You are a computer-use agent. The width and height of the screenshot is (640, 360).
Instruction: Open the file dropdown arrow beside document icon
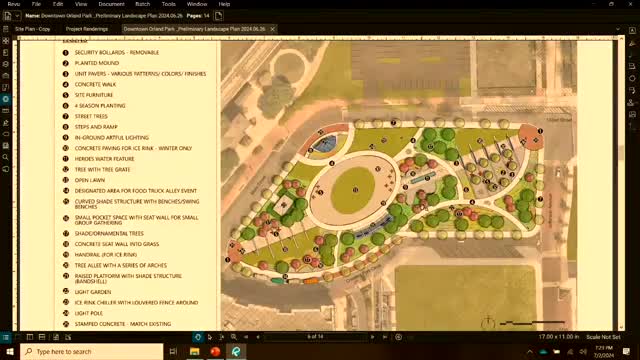coord(17,16)
